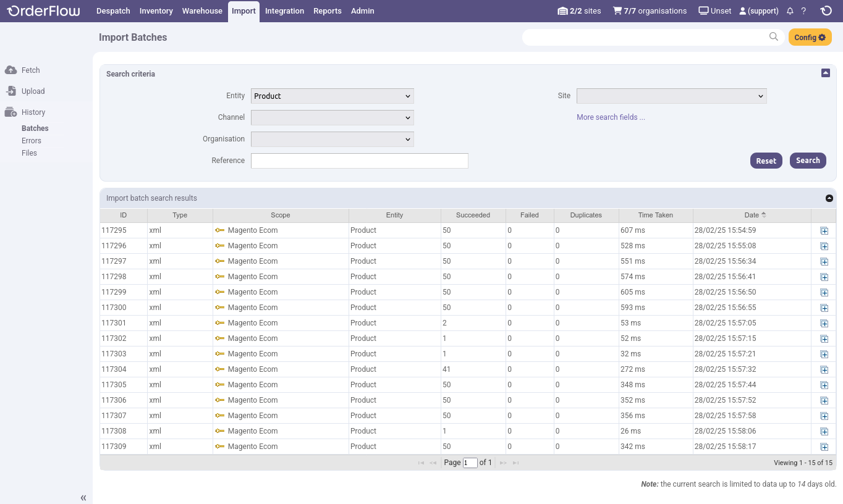Click inside the Page number input field
The height and width of the screenshot is (504, 843).
point(470,462)
